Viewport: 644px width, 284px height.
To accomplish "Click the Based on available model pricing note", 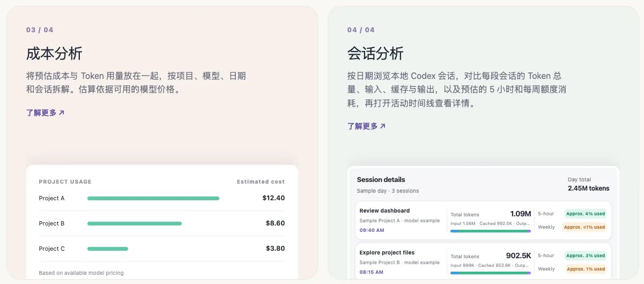I will tap(81, 273).
